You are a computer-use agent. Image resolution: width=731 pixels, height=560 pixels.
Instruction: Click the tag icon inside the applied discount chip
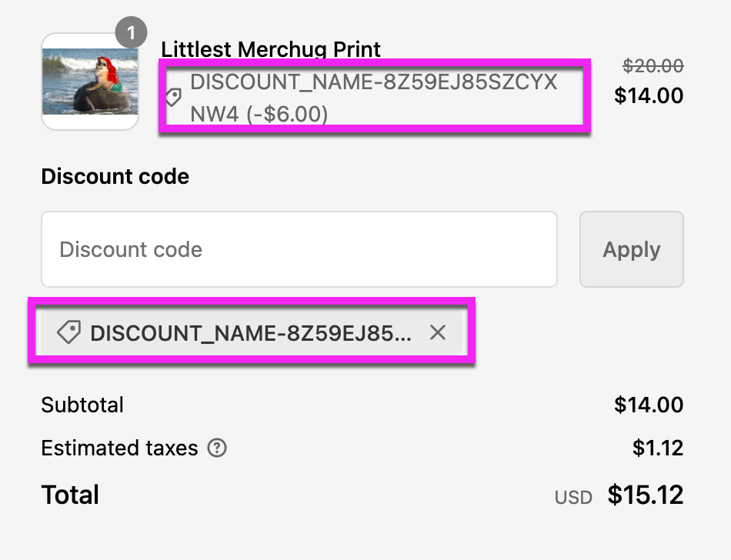click(x=68, y=332)
